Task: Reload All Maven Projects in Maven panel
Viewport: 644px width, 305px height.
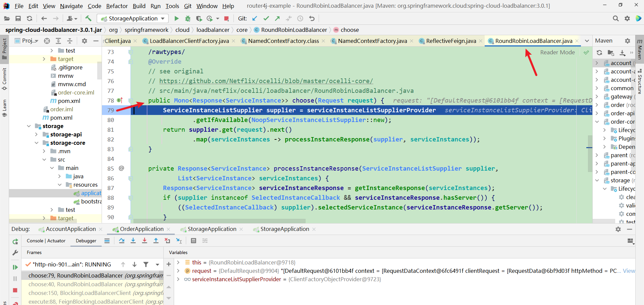Action: click(599, 53)
